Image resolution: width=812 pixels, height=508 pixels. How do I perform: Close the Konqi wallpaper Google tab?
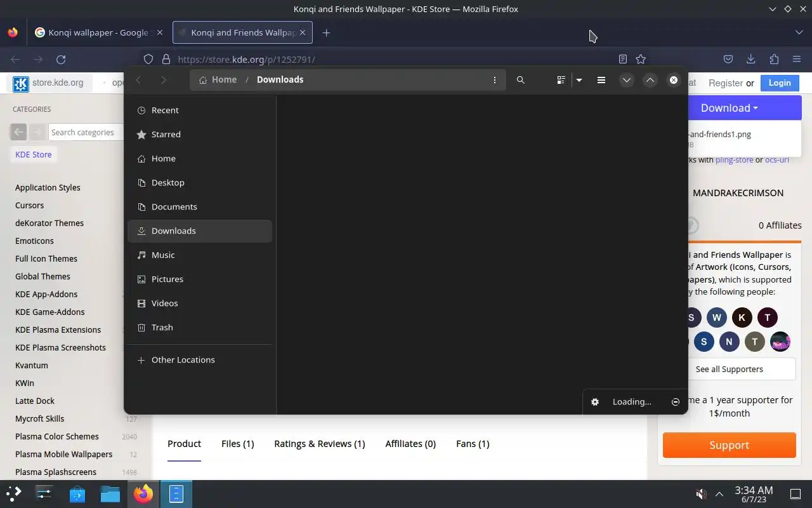pyautogui.click(x=159, y=32)
